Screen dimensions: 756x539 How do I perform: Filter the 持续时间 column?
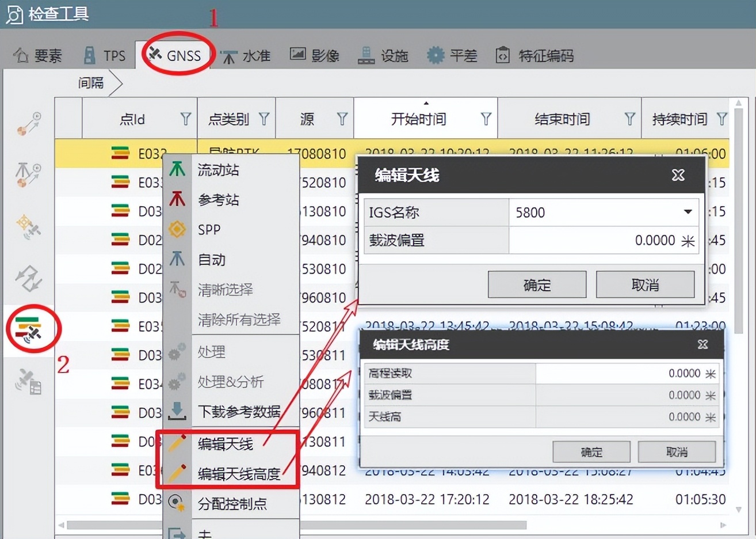click(721, 119)
